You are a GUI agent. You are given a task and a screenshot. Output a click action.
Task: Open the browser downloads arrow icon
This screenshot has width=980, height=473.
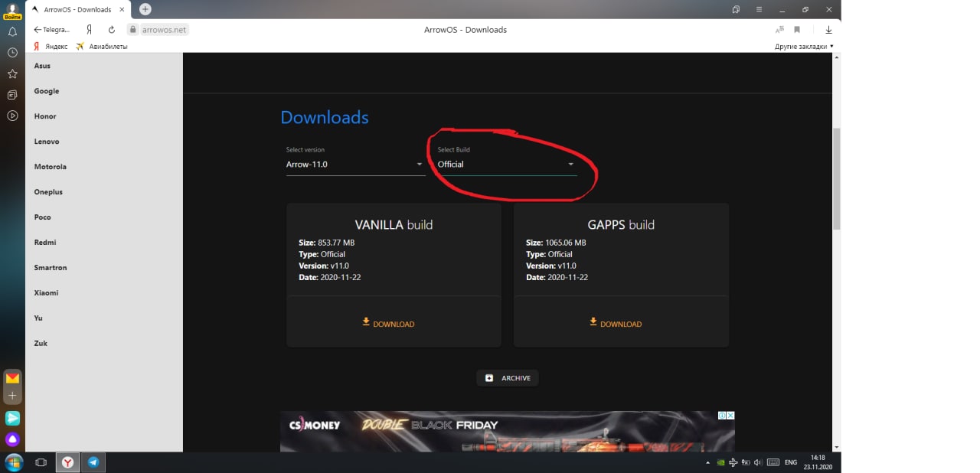828,30
